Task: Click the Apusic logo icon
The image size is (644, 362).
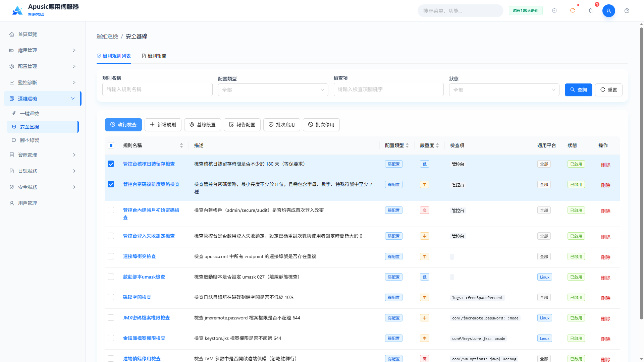Action: point(17,10)
